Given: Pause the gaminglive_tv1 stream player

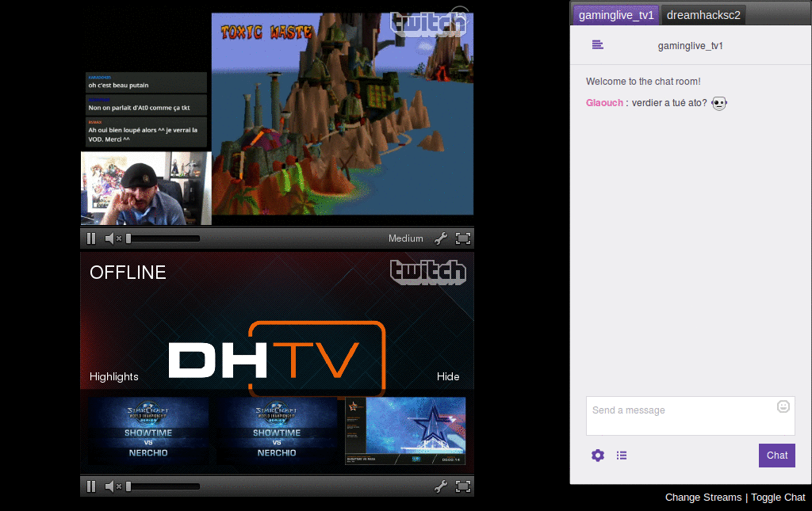Looking at the screenshot, I should tap(91, 238).
